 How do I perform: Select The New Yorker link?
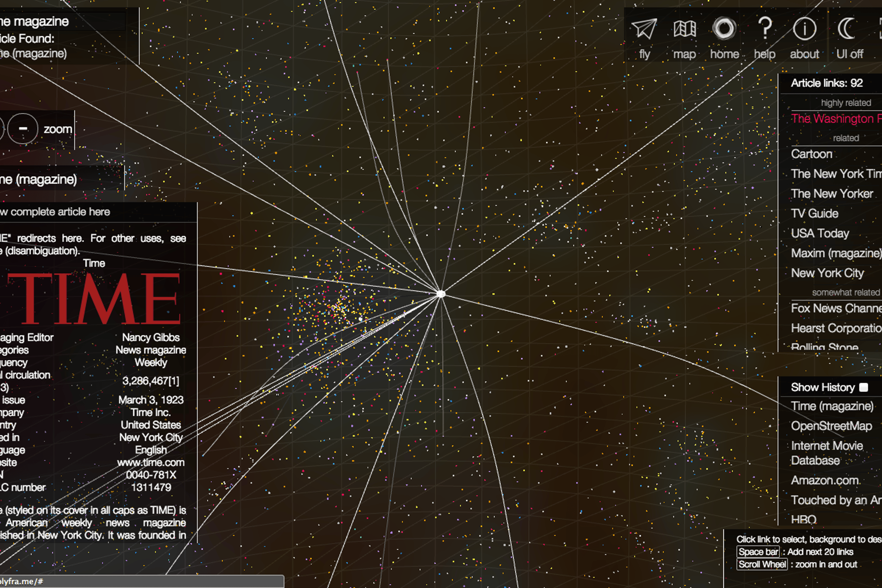click(x=832, y=193)
